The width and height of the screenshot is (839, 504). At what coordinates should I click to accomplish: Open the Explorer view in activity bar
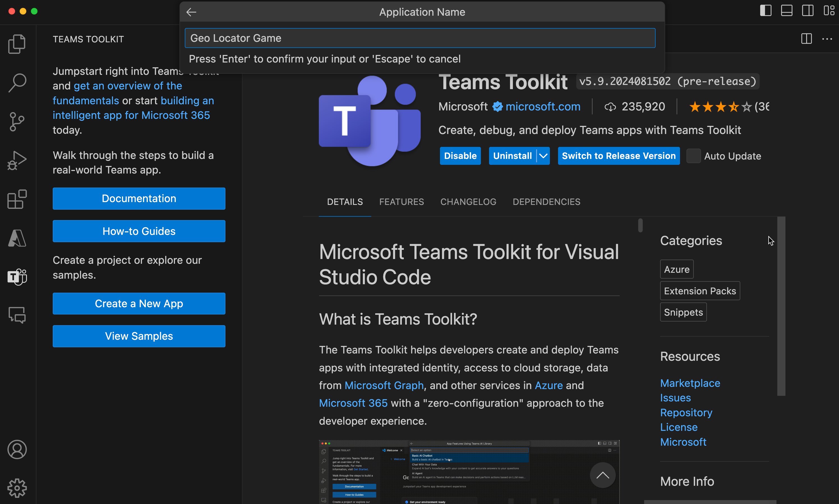17,44
